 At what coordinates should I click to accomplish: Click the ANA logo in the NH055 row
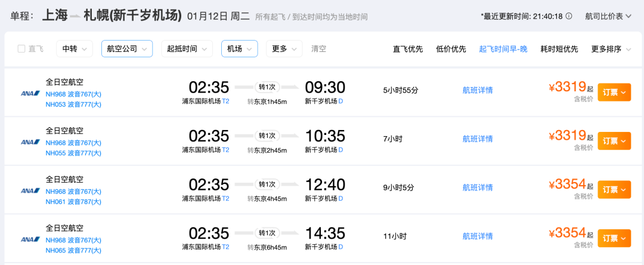[x=30, y=142]
